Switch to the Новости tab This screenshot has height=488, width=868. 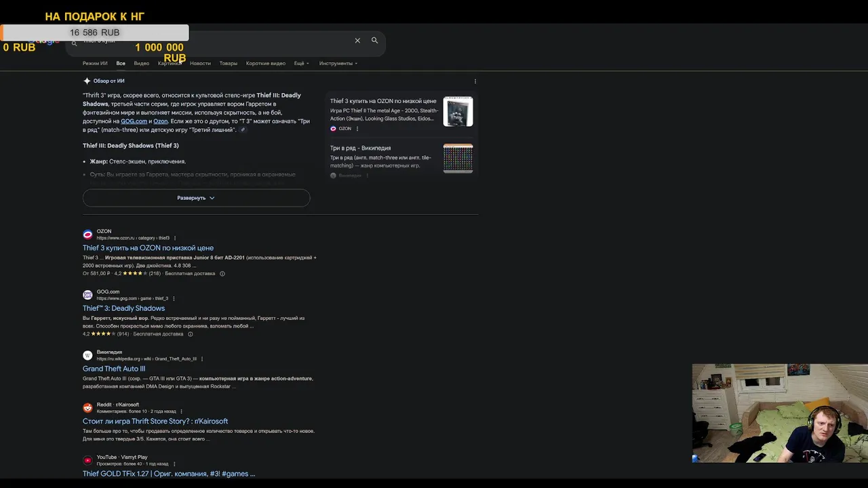[x=200, y=64]
